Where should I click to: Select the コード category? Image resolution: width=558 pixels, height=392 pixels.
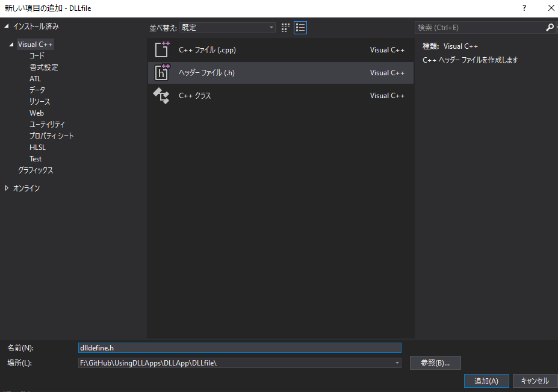click(37, 55)
